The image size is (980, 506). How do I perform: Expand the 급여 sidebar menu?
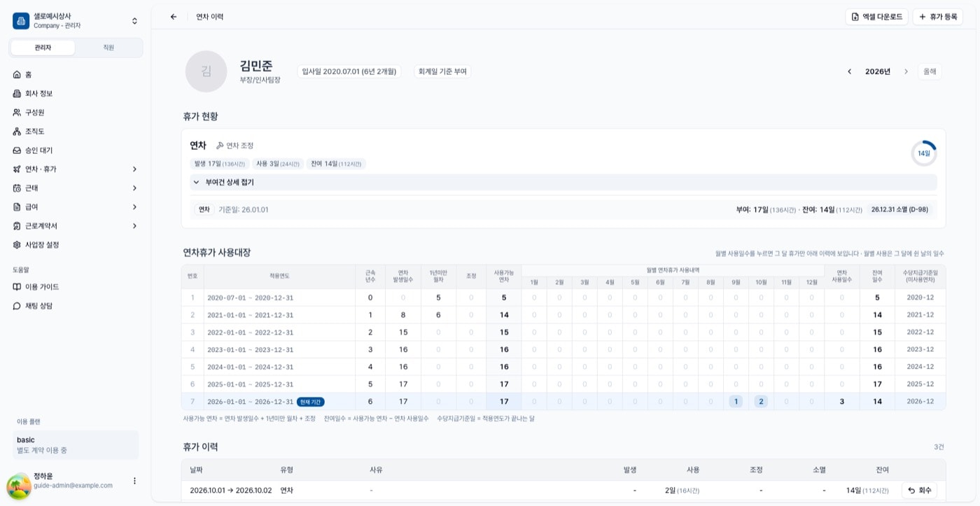pos(76,206)
